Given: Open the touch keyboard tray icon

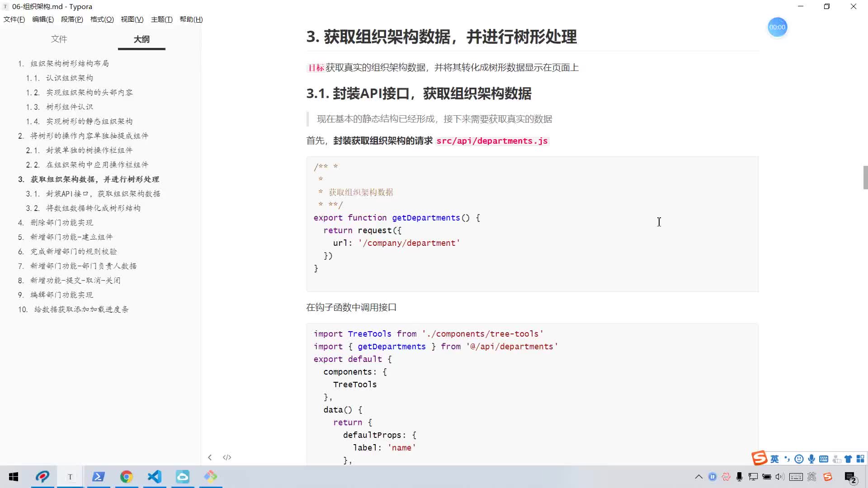Looking at the screenshot, I should (796, 477).
